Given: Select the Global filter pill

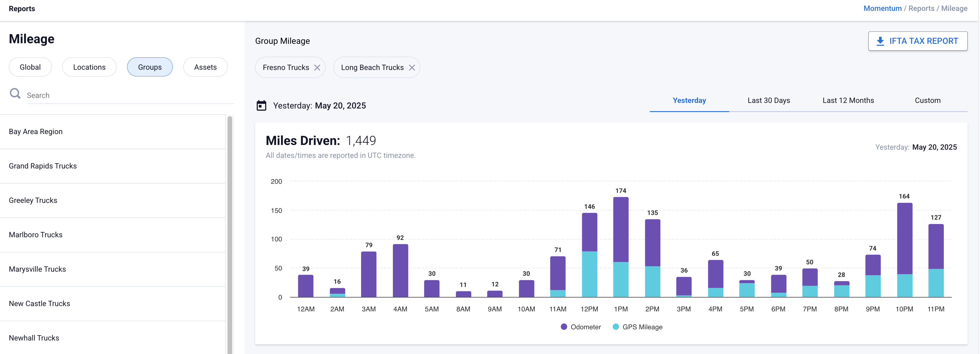Looking at the screenshot, I should pos(30,67).
